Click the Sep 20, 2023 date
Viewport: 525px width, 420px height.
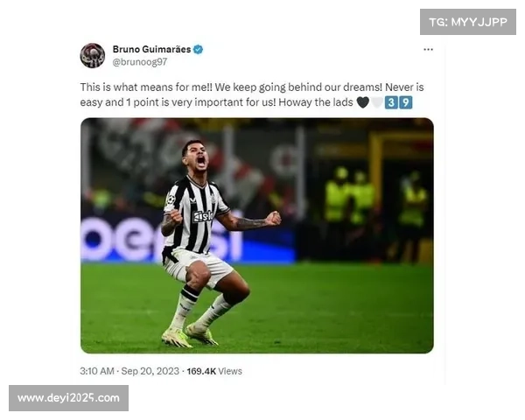(x=150, y=371)
